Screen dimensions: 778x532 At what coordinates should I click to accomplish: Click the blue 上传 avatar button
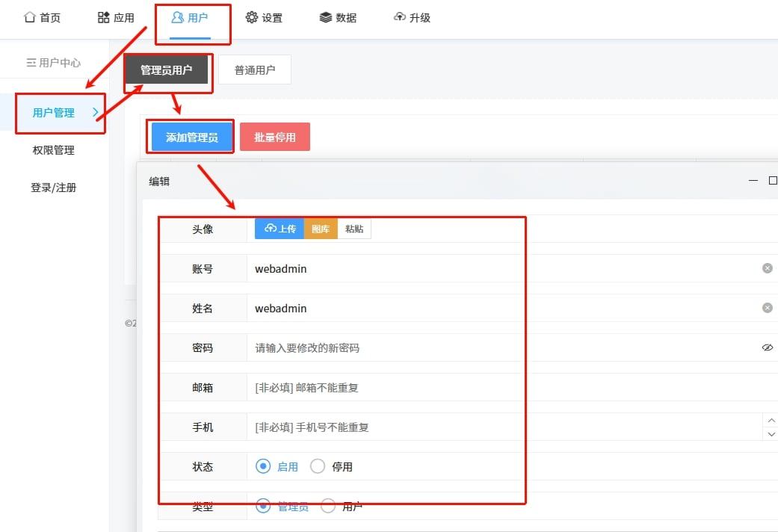pyautogui.click(x=280, y=229)
